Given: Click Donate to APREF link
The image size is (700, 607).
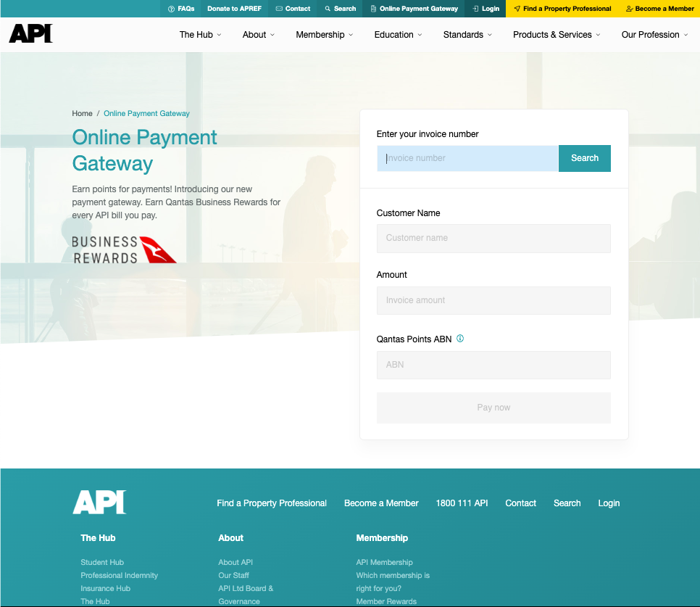Looking at the screenshot, I should pyautogui.click(x=234, y=9).
